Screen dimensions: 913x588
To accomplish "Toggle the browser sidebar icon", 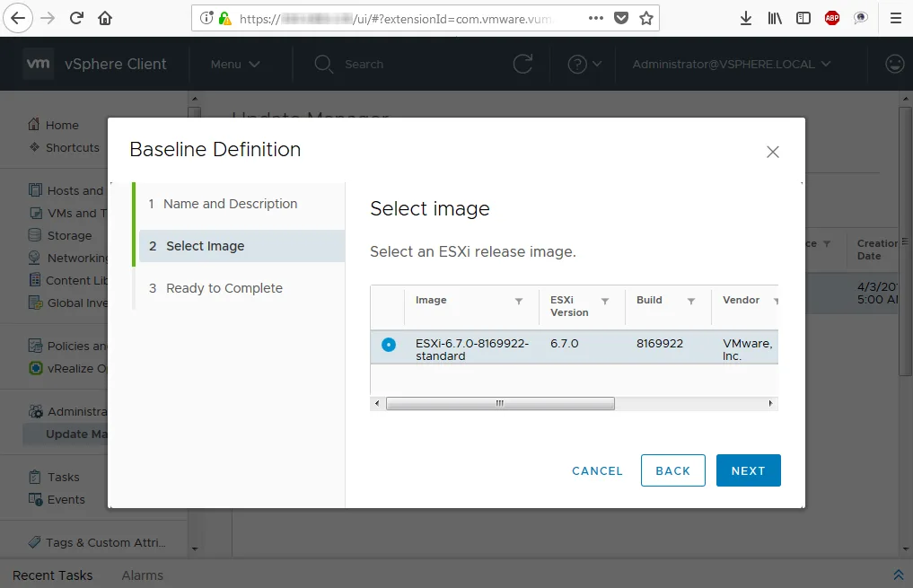I will (803, 18).
